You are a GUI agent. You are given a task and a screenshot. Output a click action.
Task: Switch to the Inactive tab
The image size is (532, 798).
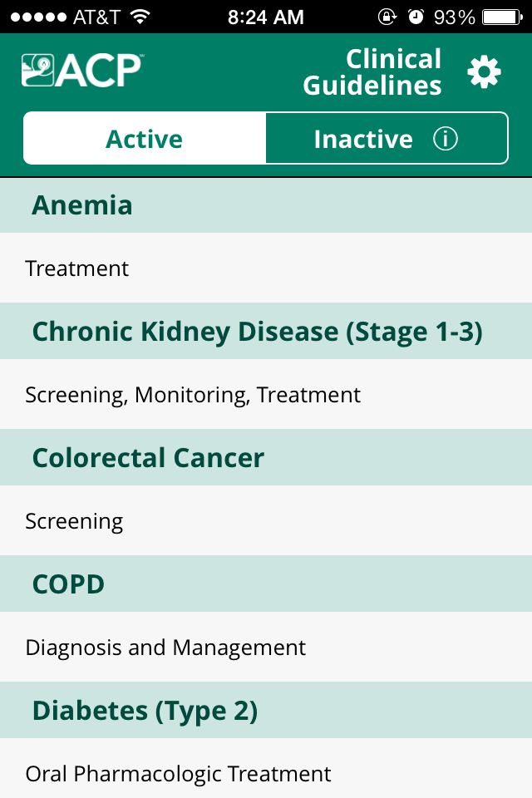(x=387, y=139)
